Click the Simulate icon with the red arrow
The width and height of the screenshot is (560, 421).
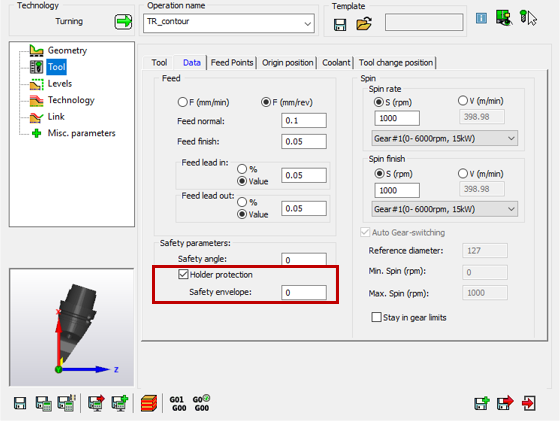(x=96, y=403)
